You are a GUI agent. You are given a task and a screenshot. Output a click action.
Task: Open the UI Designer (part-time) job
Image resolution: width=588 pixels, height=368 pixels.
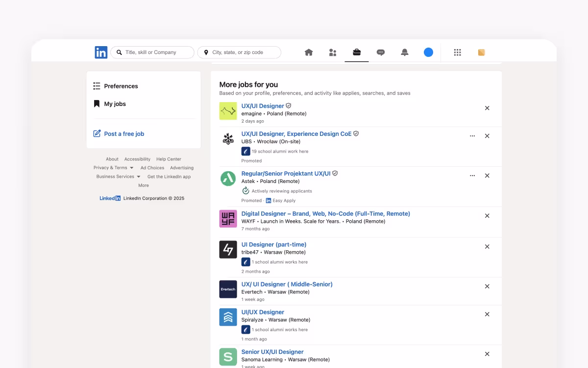274,244
